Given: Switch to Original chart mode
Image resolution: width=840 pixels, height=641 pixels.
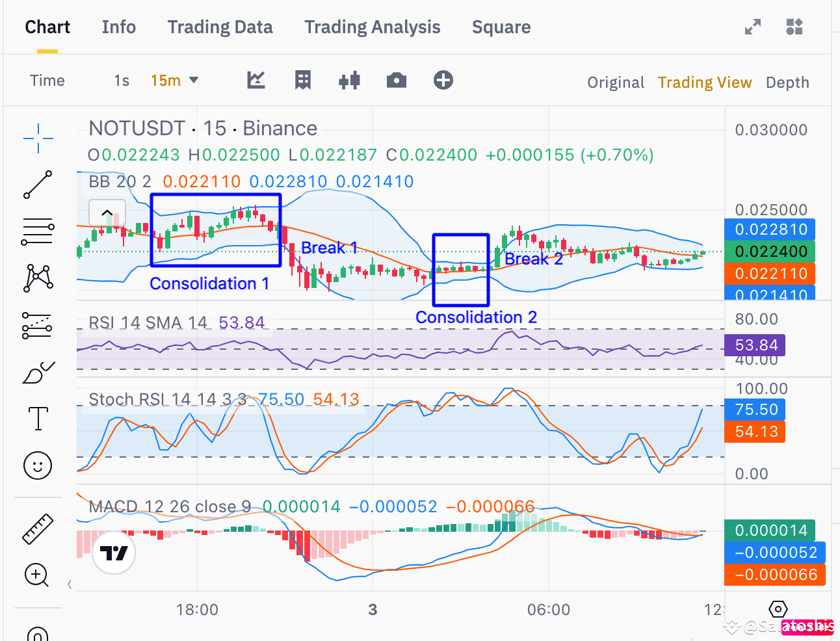Looking at the screenshot, I should pos(615,82).
